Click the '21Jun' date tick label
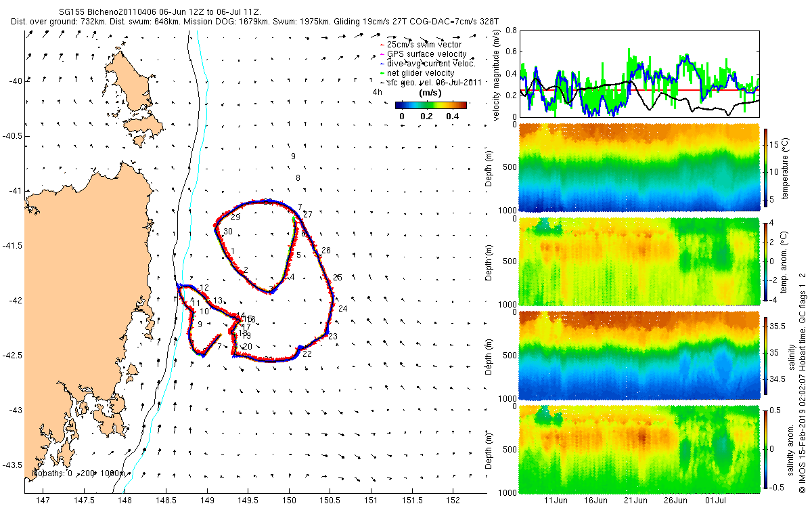Image resolution: width=812 pixels, height=508 pixels. 636,500
